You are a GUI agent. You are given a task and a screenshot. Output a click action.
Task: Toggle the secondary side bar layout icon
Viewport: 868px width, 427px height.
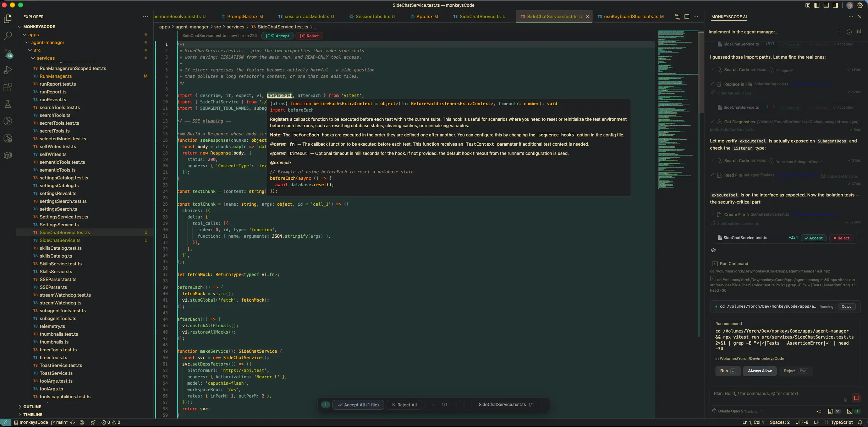(835, 5)
